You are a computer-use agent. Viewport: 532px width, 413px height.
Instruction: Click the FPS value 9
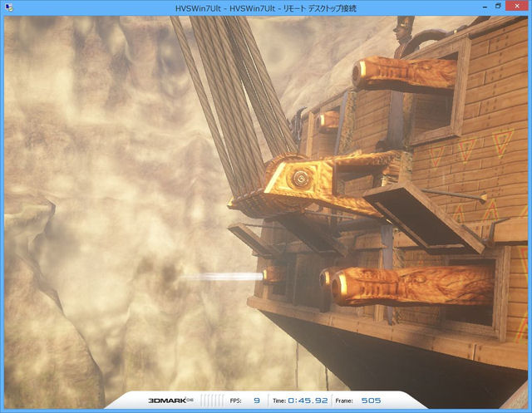coord(257,401)
